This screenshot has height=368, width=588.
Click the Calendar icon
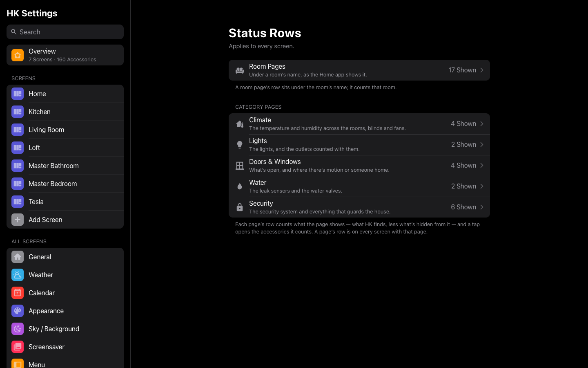click(x=18, y=293)
